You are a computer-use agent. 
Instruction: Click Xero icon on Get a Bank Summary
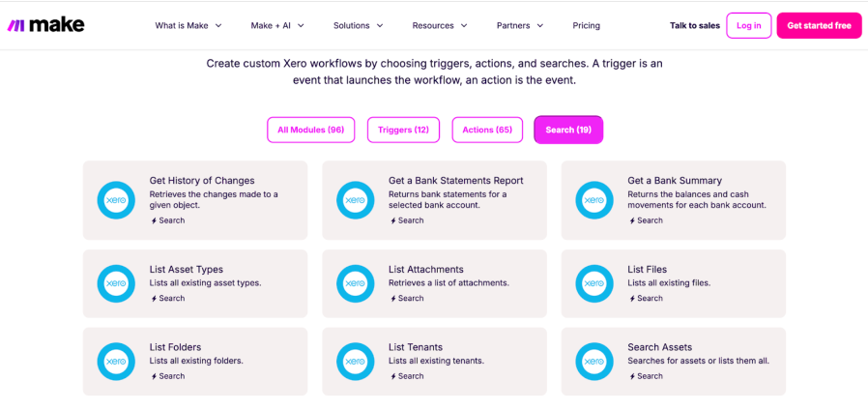594,200
